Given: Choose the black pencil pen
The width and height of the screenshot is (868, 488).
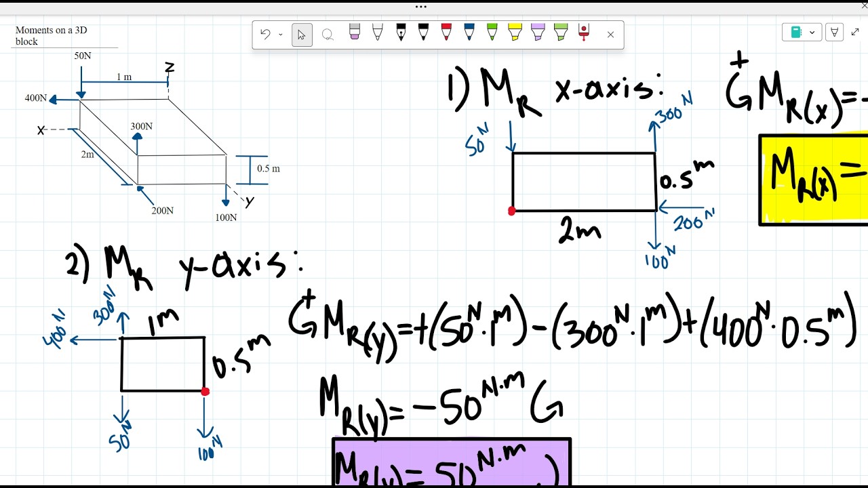Looking at the screenshot, I should pyautogui.click(x=424, y=33).
